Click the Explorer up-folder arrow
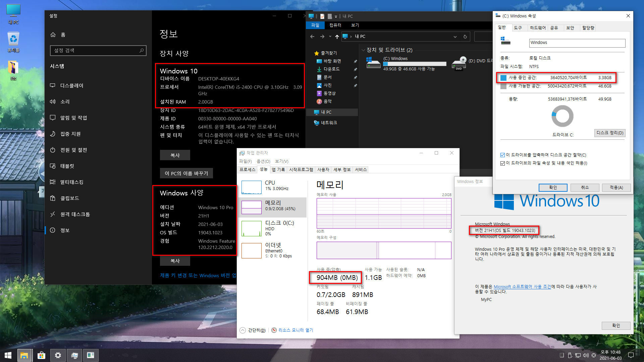Image resolution: width=644 pixels, height=362 pixels. pos(337,37)
